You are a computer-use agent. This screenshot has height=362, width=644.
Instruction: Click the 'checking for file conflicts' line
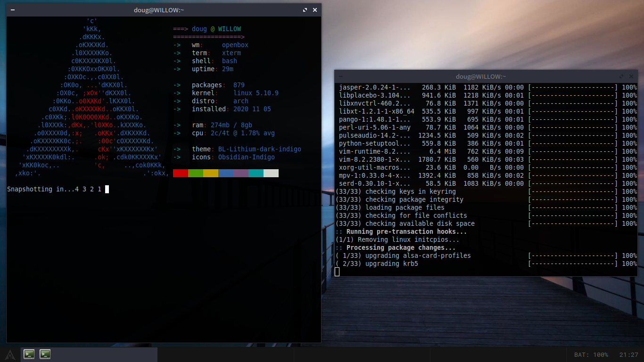pos(486,215)
